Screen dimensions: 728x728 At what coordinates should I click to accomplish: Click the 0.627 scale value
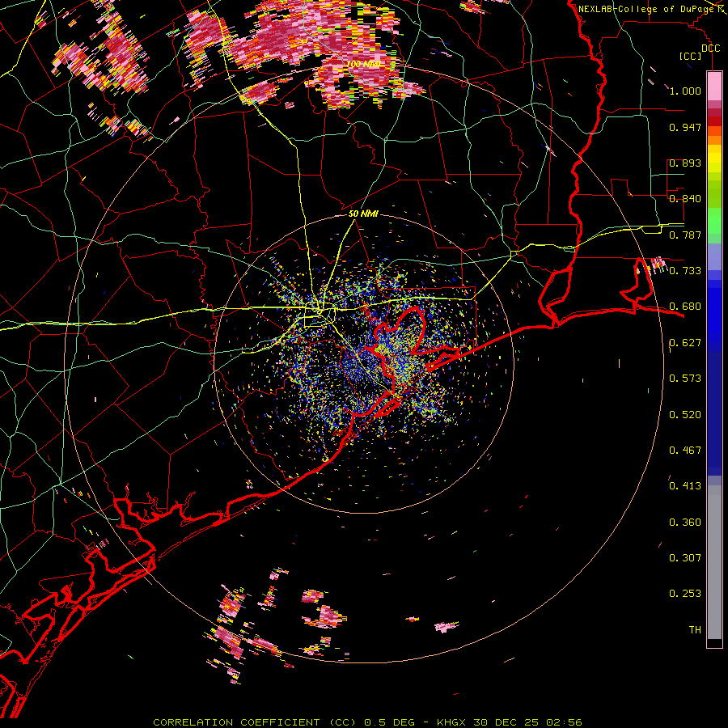(685, 343)
